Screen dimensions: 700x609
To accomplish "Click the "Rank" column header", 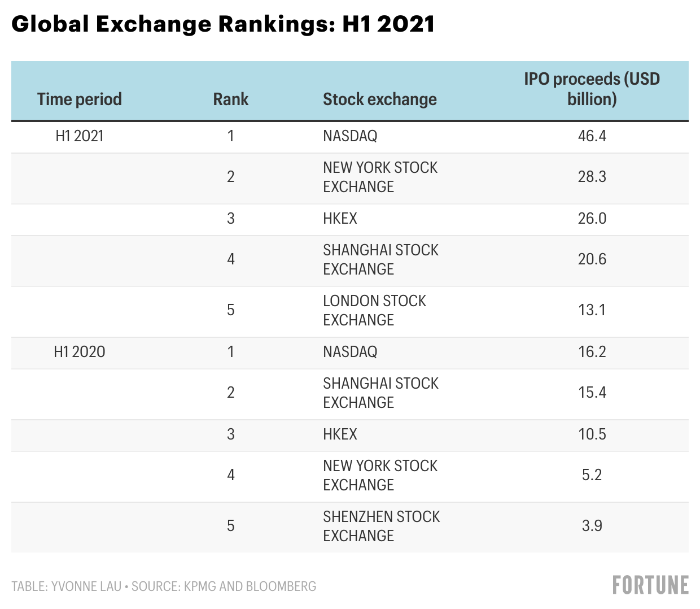I will click(230, 99).
